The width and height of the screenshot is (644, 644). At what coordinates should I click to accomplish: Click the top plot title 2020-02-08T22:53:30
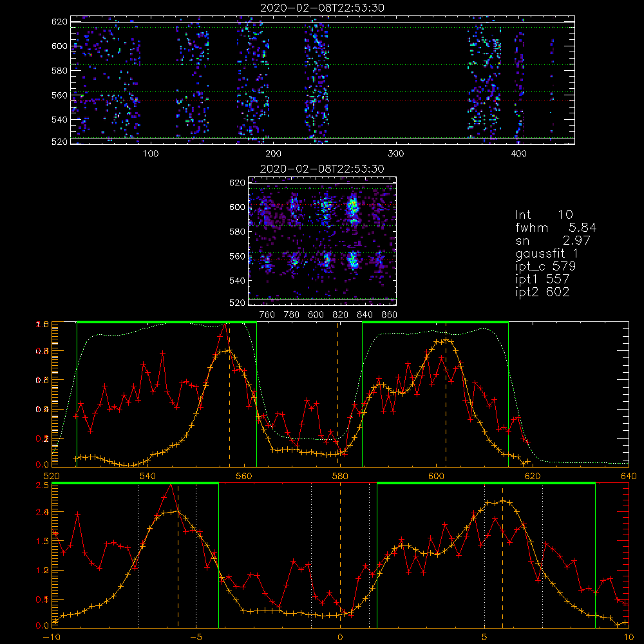point(323,8)
